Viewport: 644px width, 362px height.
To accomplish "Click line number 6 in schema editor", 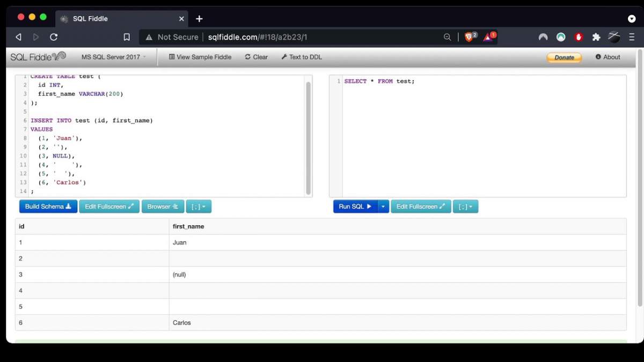I will (x=25, y=120).
